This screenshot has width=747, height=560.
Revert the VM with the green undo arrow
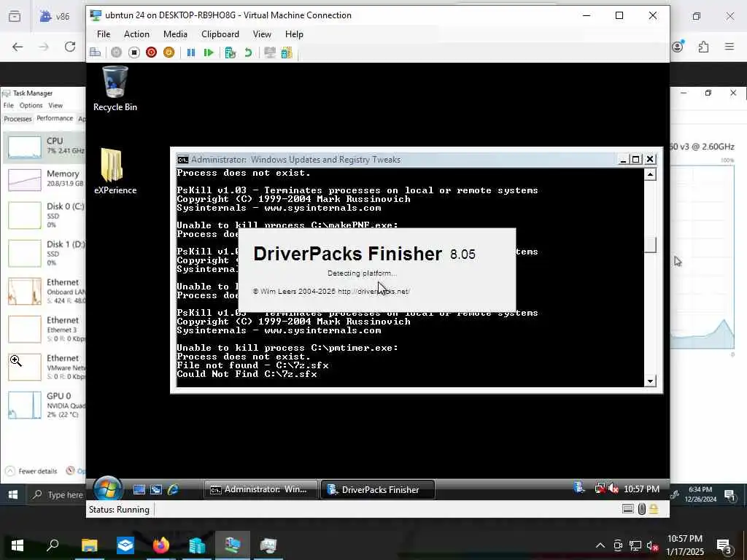pos(248,52)
